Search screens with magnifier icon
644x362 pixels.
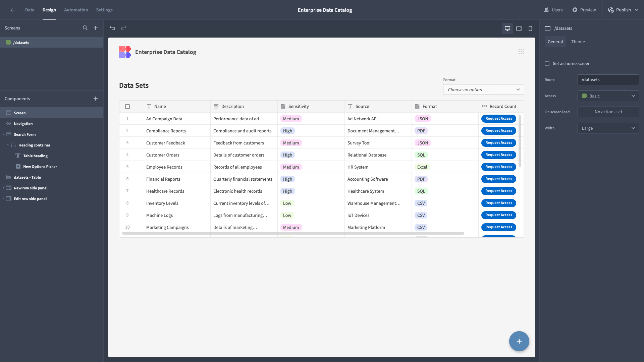85,28
